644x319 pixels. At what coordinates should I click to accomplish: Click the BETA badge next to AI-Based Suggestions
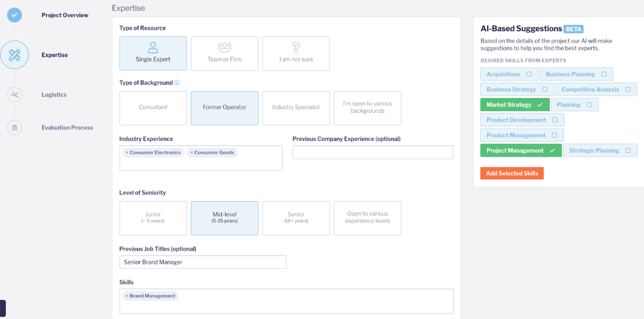573,29
